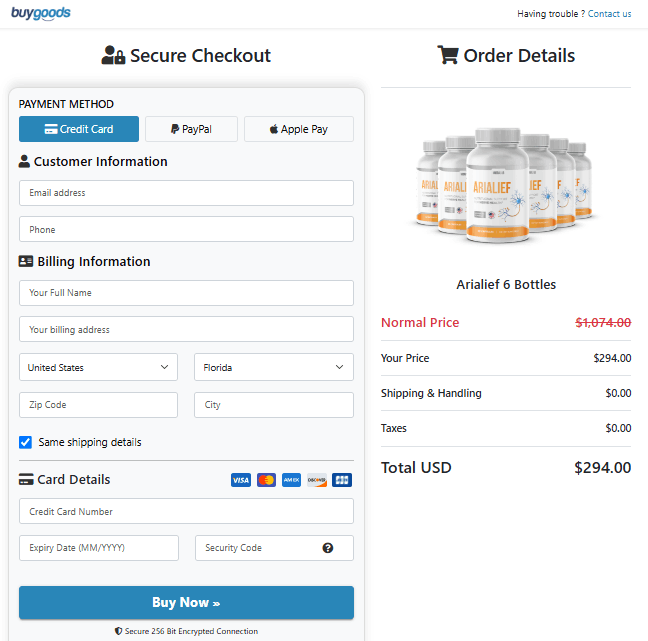This screenshot has height=641, width=648.
Task: Click the security code help icon
Action: [328, 548]
